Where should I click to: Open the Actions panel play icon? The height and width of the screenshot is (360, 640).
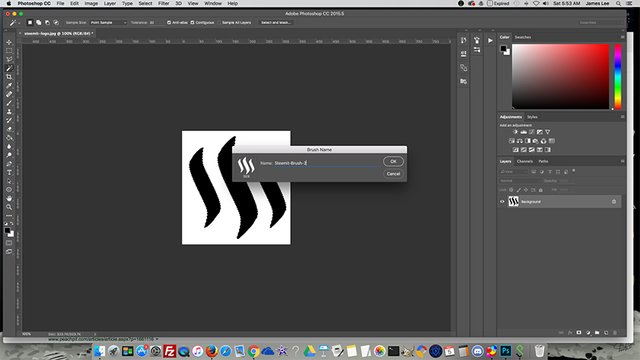[490, 40]
